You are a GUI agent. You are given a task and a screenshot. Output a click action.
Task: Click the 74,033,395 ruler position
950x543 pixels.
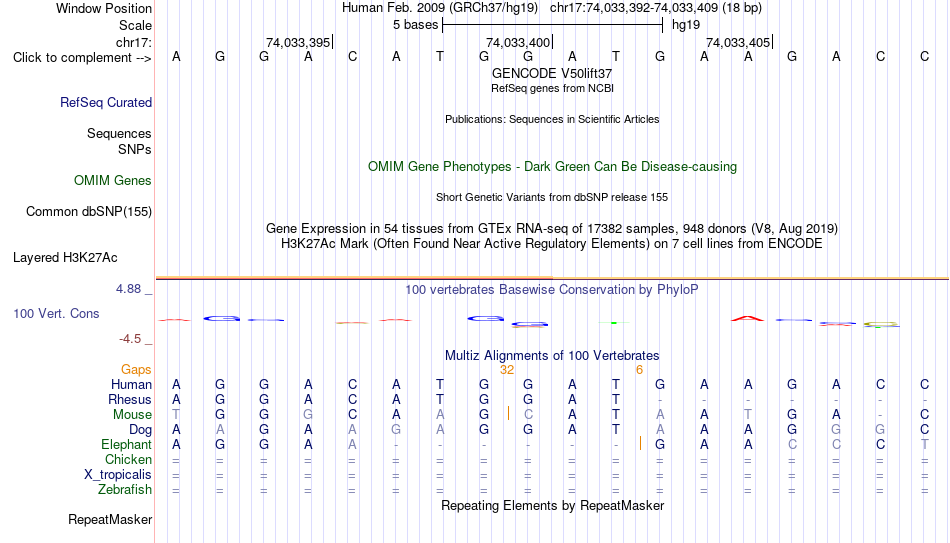(x=298, y=42)
